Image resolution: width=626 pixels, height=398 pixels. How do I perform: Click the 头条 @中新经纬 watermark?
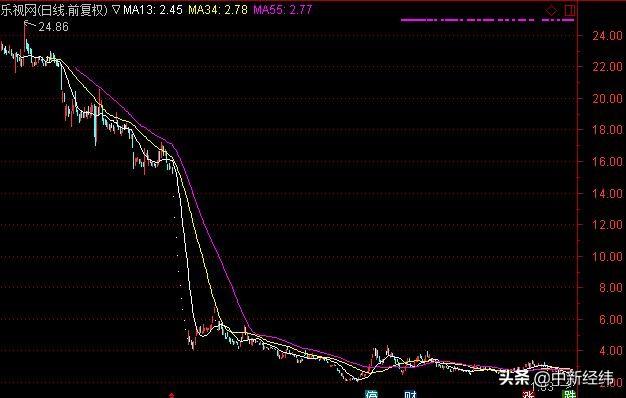point(556,378)
